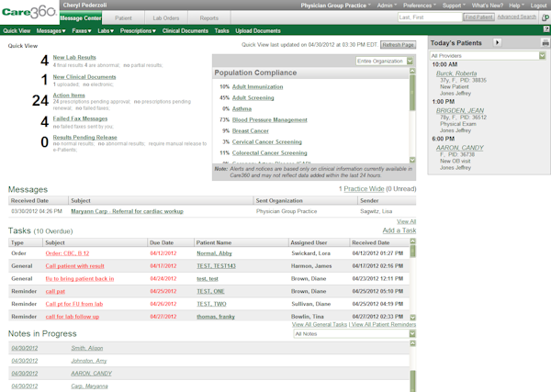
Task: Open New Clinical Documents link
Action: point(84,77)
